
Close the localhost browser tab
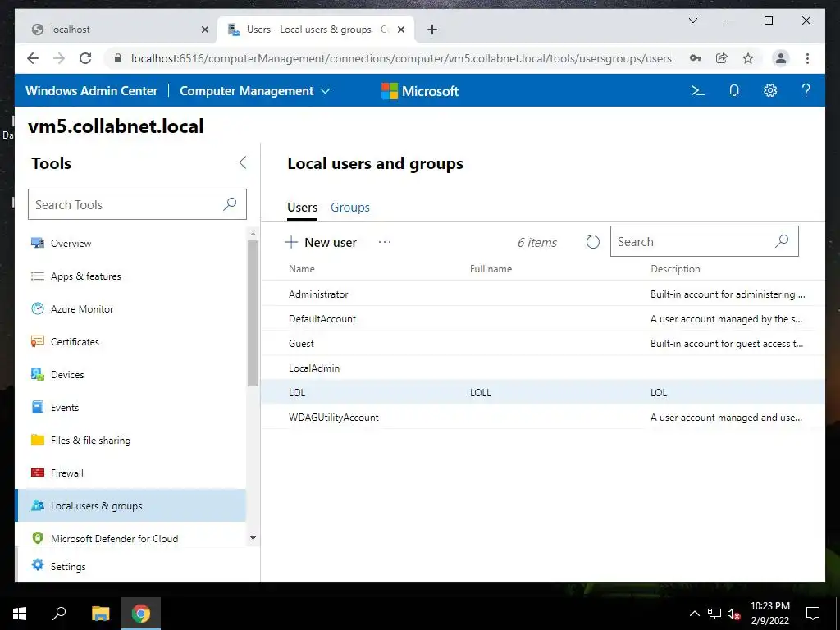pos(204,30)
